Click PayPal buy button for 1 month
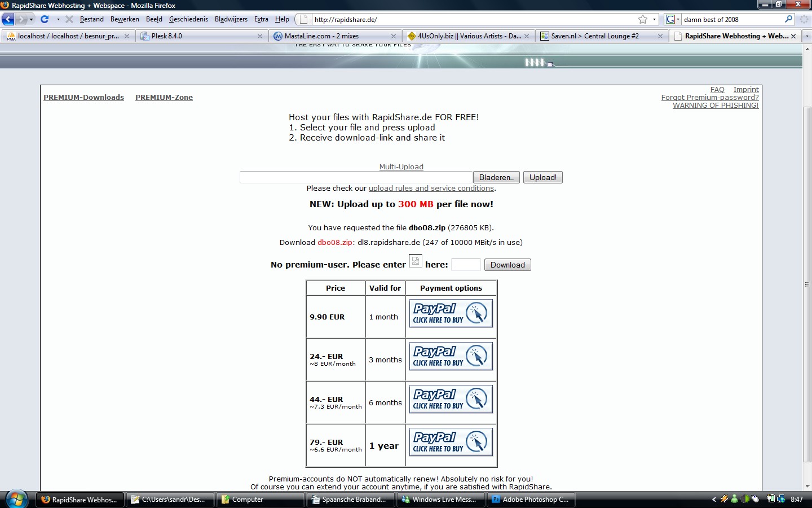 (451, 313)
